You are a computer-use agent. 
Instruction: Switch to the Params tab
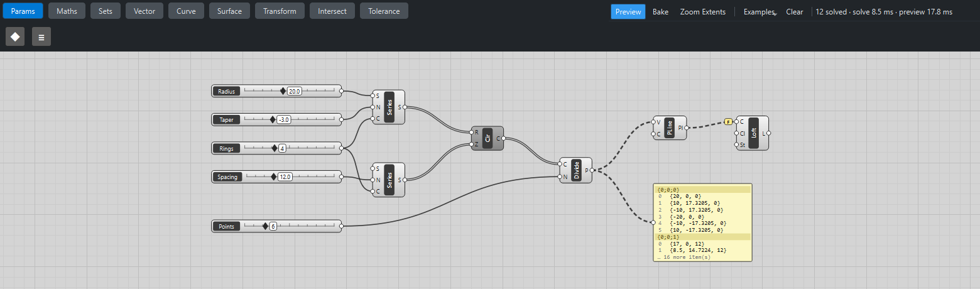pos(23,11)
